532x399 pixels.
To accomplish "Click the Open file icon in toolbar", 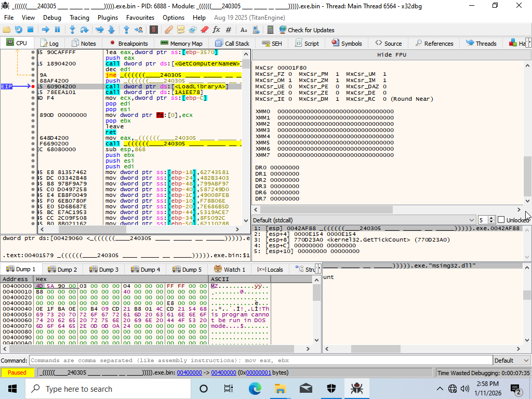I will click(7, 30).
